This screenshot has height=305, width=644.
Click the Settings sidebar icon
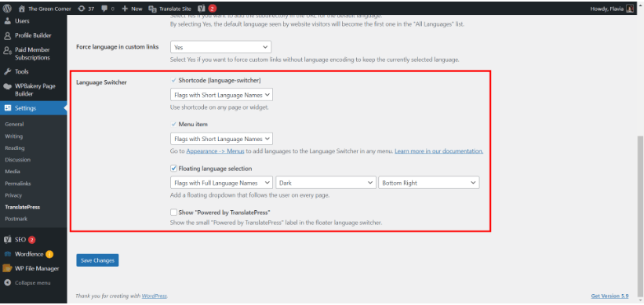(8, 108)
